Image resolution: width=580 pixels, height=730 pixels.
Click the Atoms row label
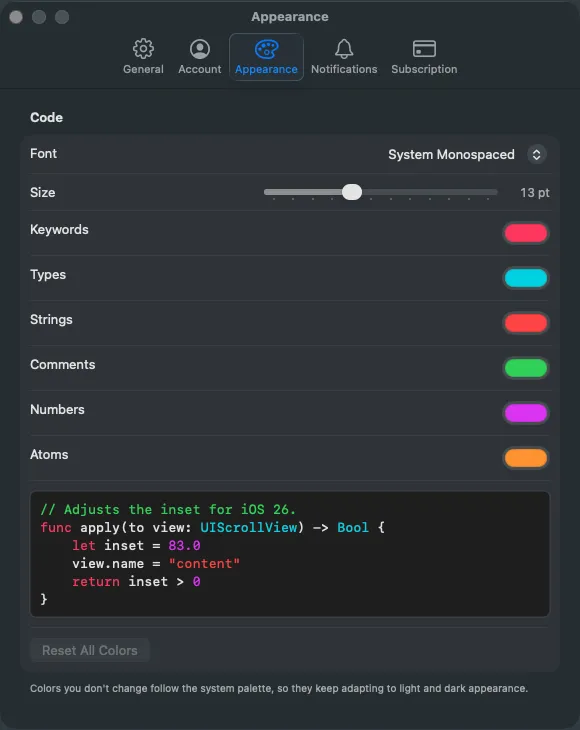49,454
